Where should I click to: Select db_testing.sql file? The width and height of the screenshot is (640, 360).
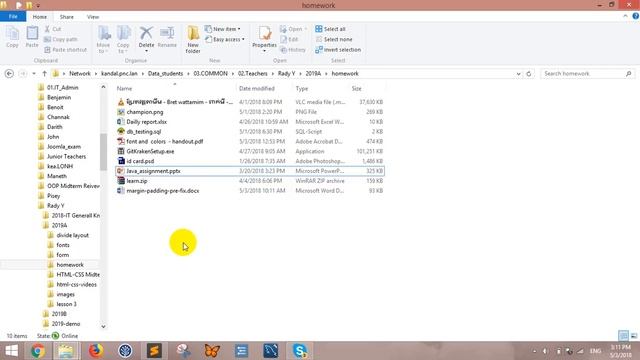click(144, 131)
